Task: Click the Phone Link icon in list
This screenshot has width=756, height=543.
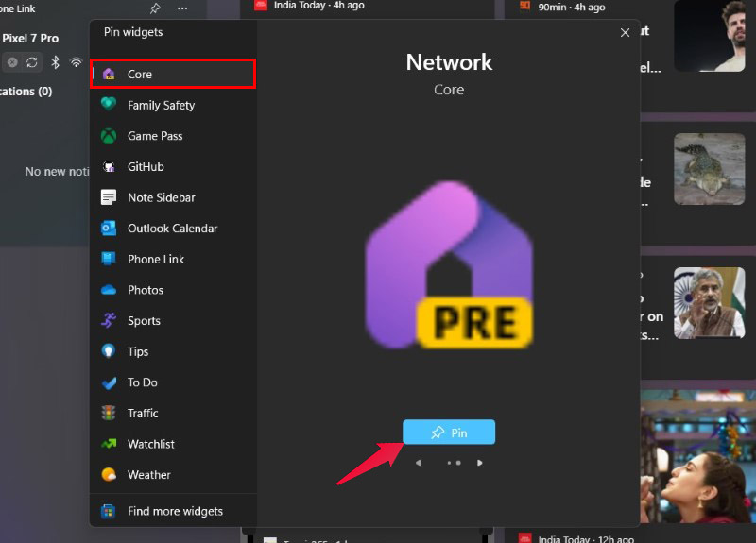Action: point(109,259)
